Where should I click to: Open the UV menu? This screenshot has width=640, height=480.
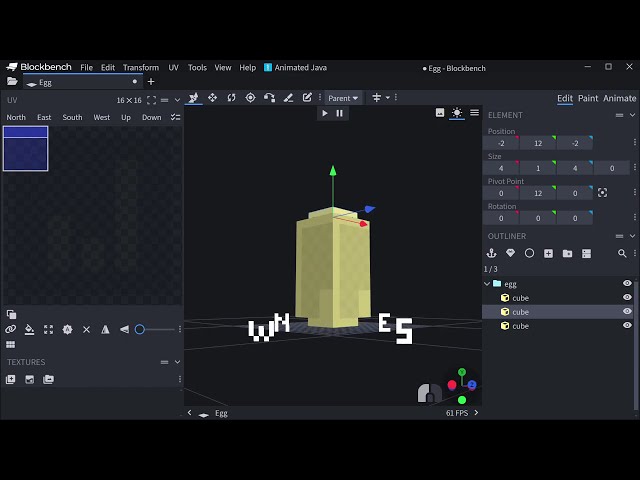(173, 68)
